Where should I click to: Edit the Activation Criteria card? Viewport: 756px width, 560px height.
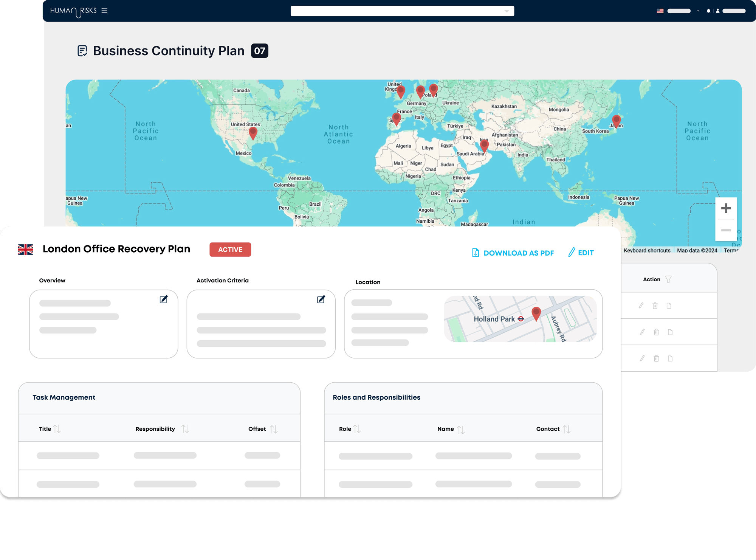tap(321, 299)
